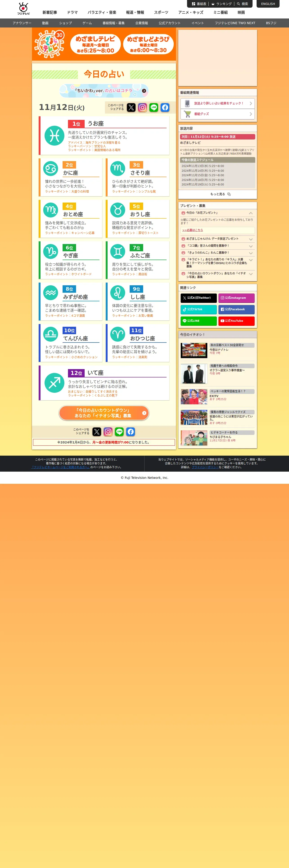
Task: Open 公式Facebook button in related links
Action: click(x=236, y=309)
